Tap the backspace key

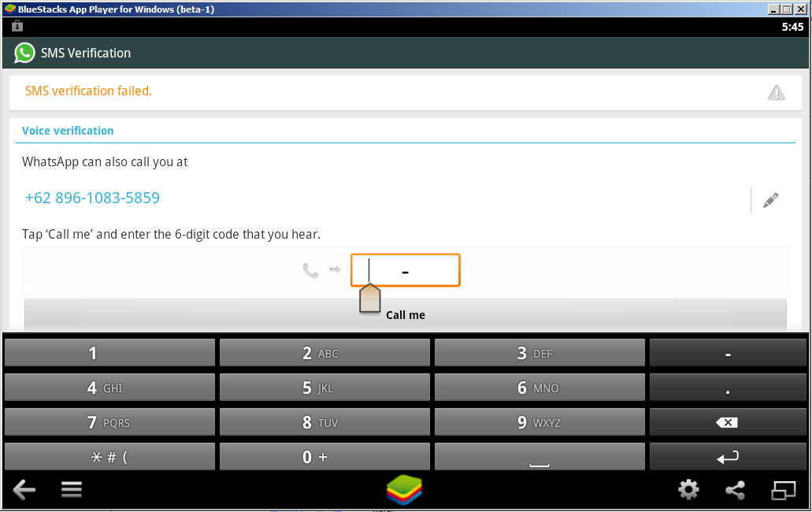[728, 422]
